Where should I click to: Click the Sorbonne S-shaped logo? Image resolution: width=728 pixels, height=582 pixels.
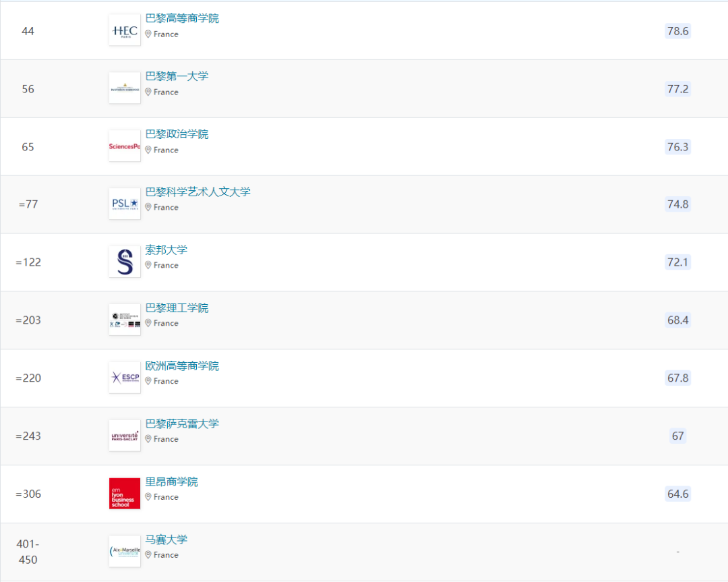point(124,262)
